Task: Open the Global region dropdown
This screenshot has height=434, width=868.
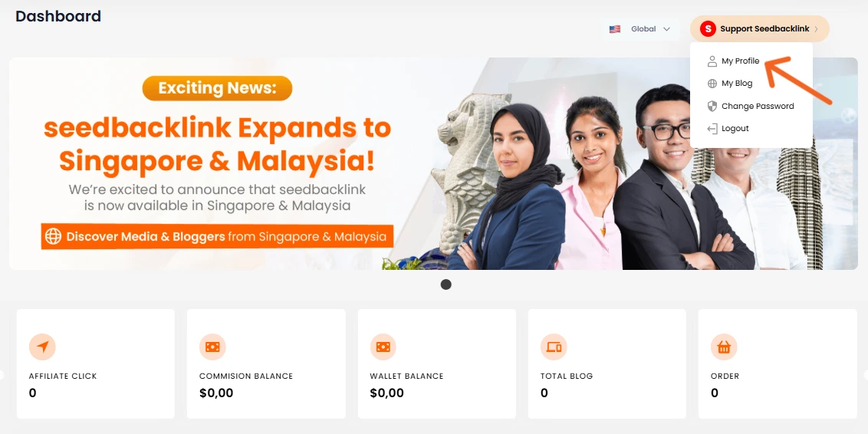Action: coord(640,29)
